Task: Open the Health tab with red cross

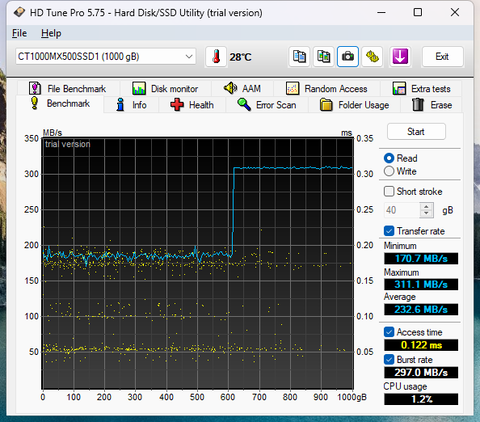Action: pyautogui.click(x=192, y=105)
